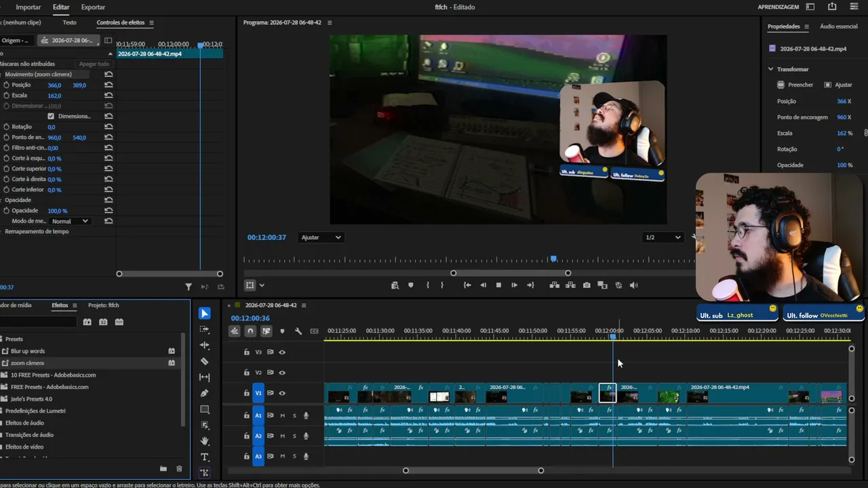The width and height of the screenshot is (868, 488).
Task: Click the new bin folder icon in Efeitos
Action: tap(163, 468)
